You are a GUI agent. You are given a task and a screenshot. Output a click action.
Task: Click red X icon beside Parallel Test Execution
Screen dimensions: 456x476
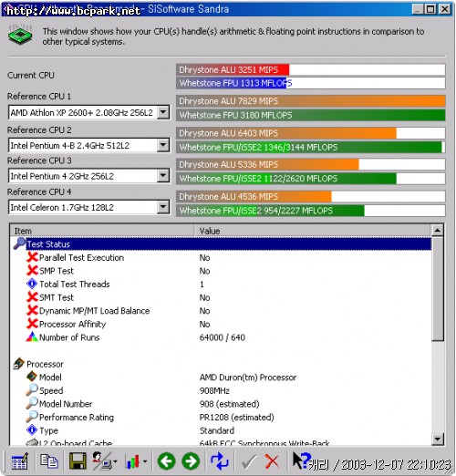(32, 257)
